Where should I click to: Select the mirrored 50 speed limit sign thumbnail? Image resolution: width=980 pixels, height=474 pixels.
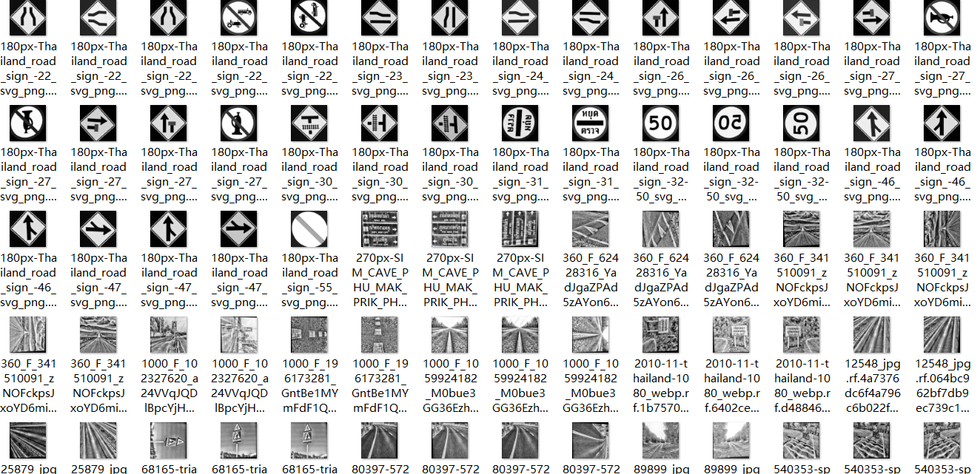(x=731, y=123)
